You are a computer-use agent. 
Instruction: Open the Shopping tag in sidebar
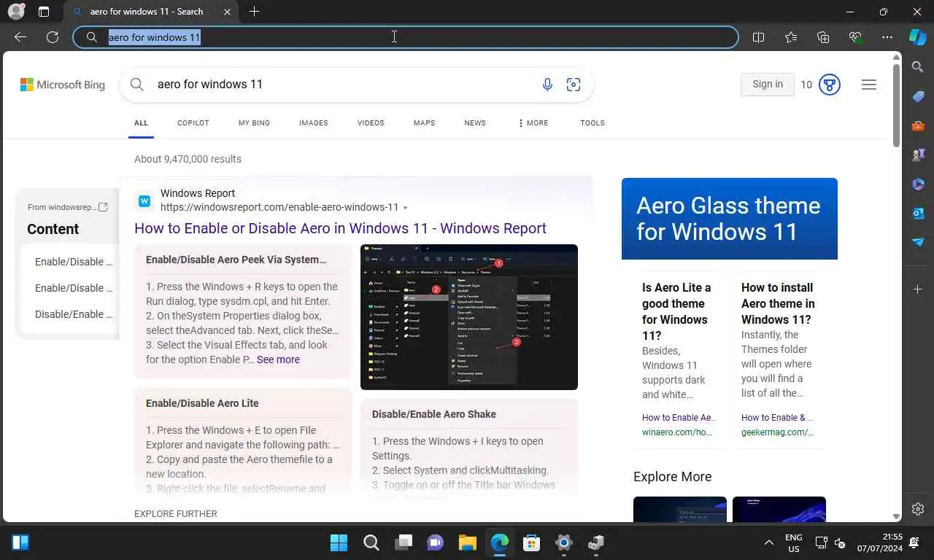(918, 96)
